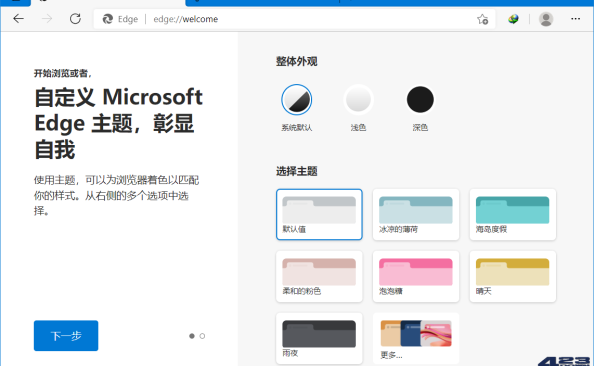Open the Settings and more ellipsis menu
Viewport: 594px width, 366px height.
click(x=575, y=19)
